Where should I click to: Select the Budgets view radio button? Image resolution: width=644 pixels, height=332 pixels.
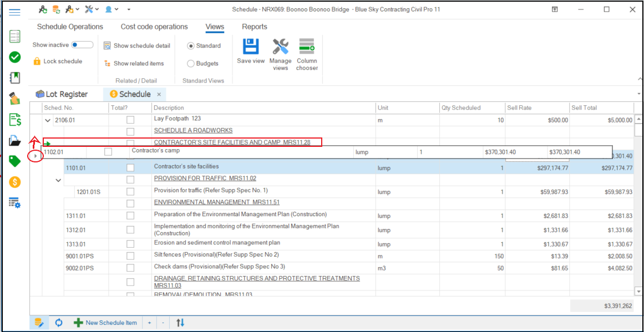191,64
